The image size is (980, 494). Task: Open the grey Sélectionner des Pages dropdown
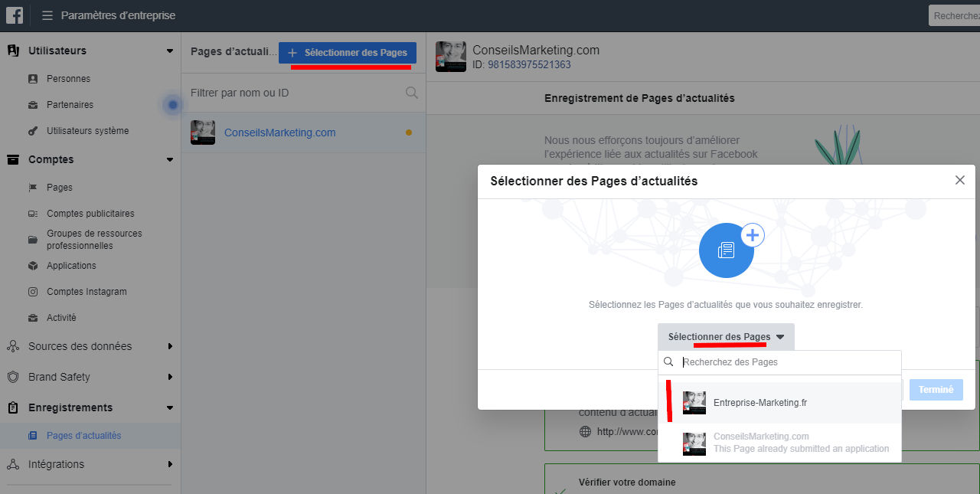pyautogui.click(x=726, y=337)
